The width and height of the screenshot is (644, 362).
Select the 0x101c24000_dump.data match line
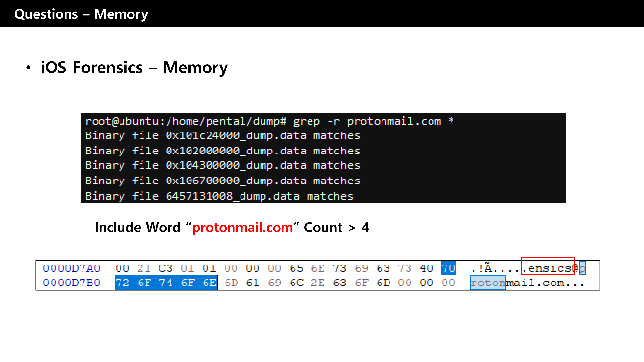[x=222, y=136]
